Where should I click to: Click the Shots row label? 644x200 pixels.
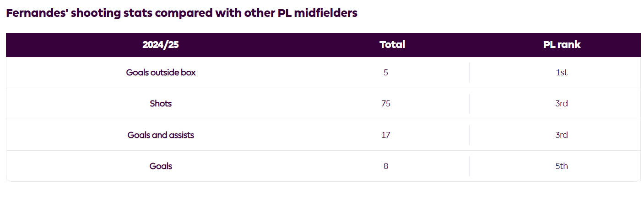(x=161, y=104)
